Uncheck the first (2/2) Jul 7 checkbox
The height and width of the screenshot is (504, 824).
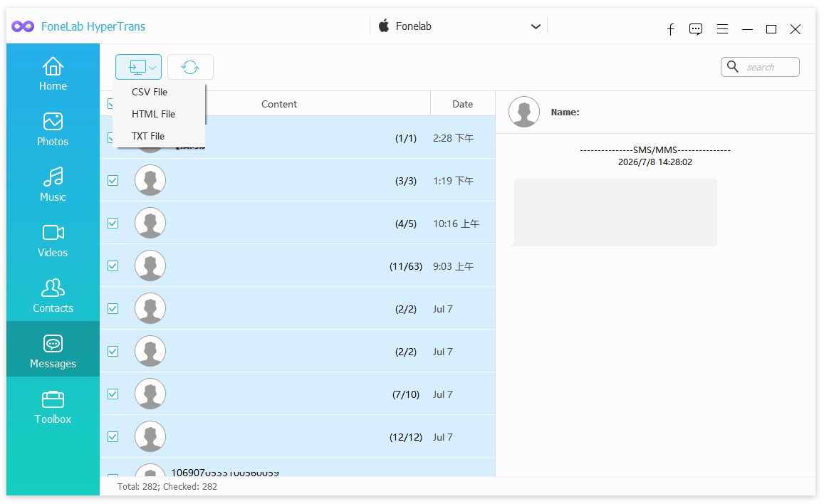tap(113, 309)
